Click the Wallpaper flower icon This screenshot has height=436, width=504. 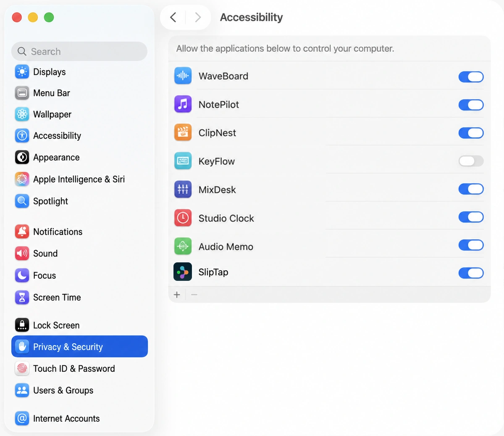point(22,114)
